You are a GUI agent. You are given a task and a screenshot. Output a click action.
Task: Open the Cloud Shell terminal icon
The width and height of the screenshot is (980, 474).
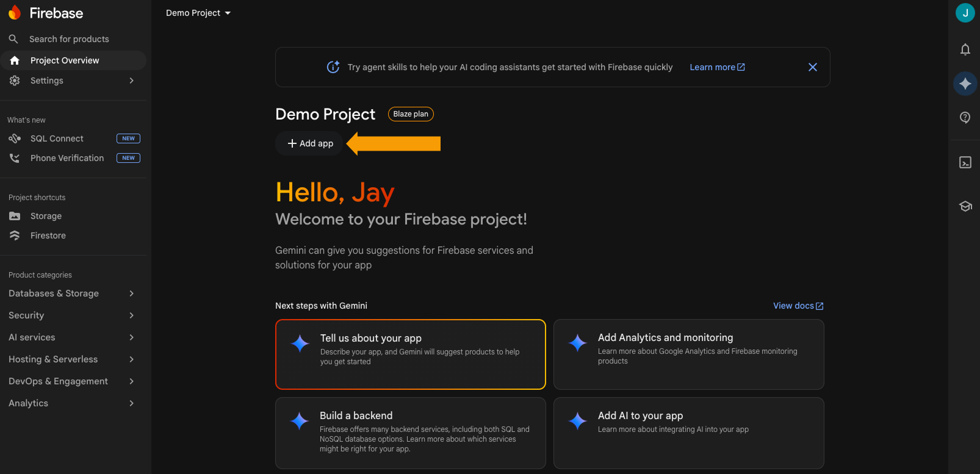tap(965, 162)
